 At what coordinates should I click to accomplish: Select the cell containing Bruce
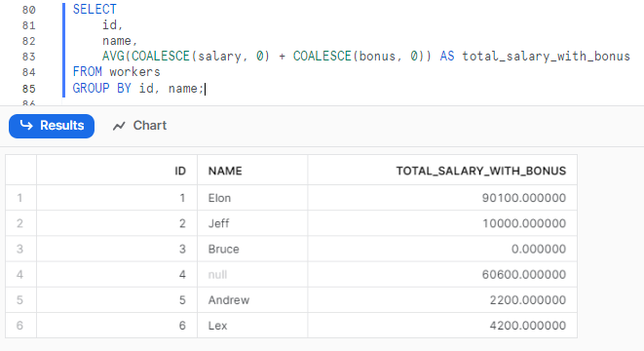252,249
